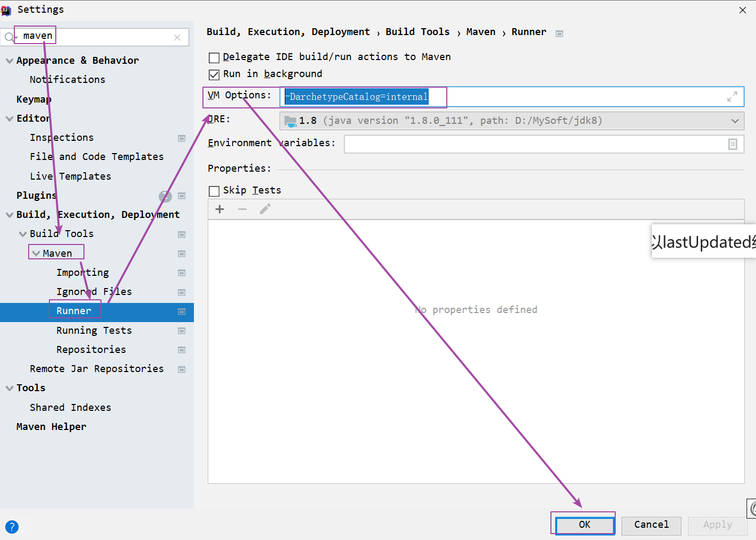This screenshot has height=540, width=756.
Task: Select Notifications in settings tree
Action: click(67, 80)
